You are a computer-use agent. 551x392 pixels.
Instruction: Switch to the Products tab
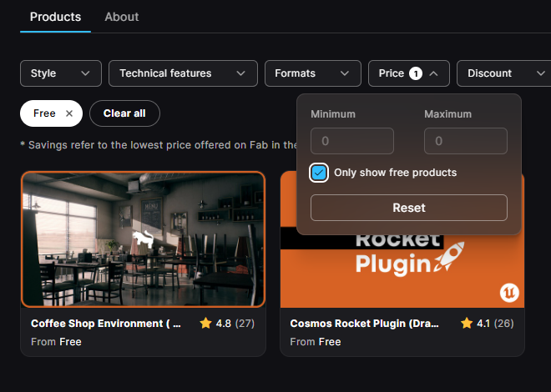coord(56,17)
